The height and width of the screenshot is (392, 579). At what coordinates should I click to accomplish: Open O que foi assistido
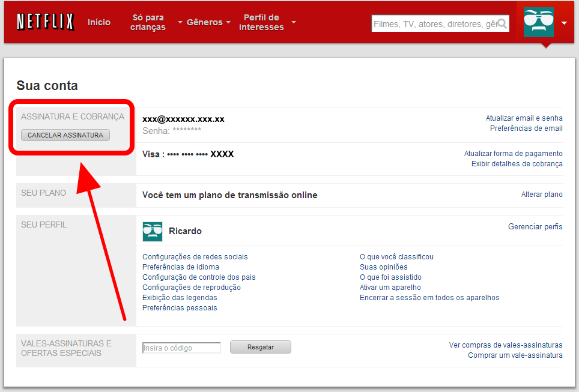click(390, 277)
